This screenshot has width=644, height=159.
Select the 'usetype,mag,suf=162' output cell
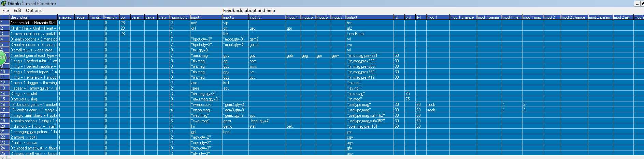point(370,115)
